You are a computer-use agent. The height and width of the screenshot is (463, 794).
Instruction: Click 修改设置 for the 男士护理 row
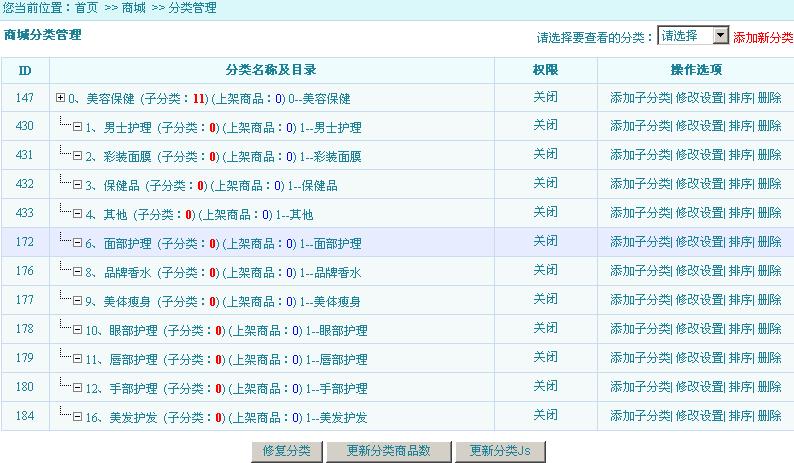(699, 127)
